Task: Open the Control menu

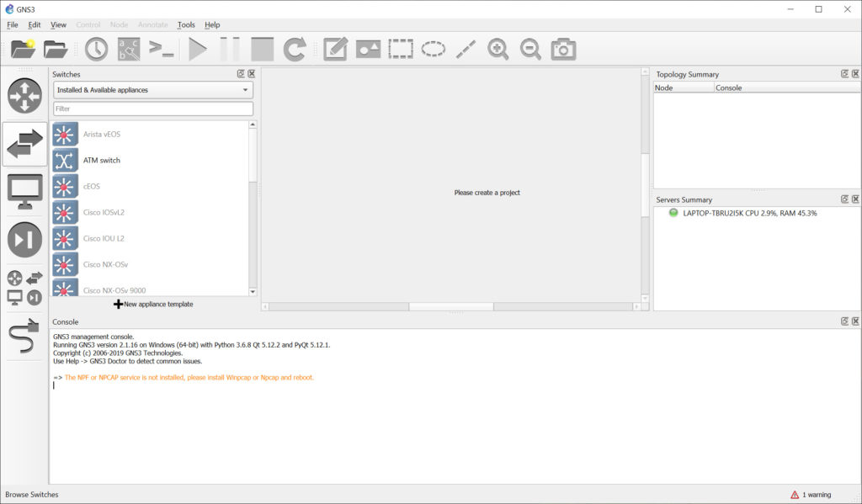Action: 88,24
